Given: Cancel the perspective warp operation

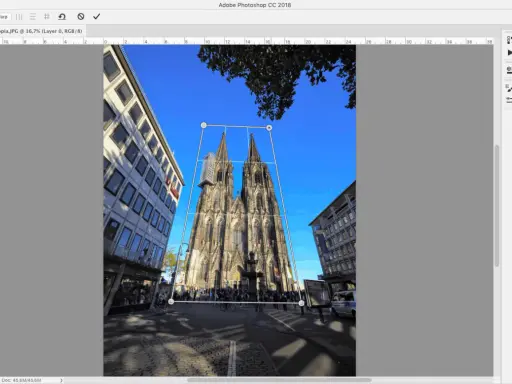Looking at the screenshot, I should (81, 16).
